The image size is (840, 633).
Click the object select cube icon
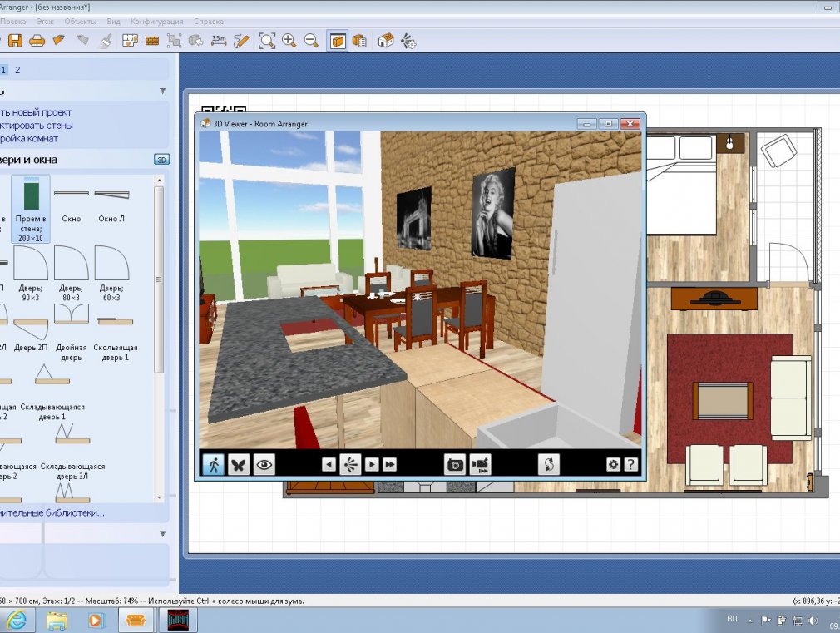[x=196, y=41]
